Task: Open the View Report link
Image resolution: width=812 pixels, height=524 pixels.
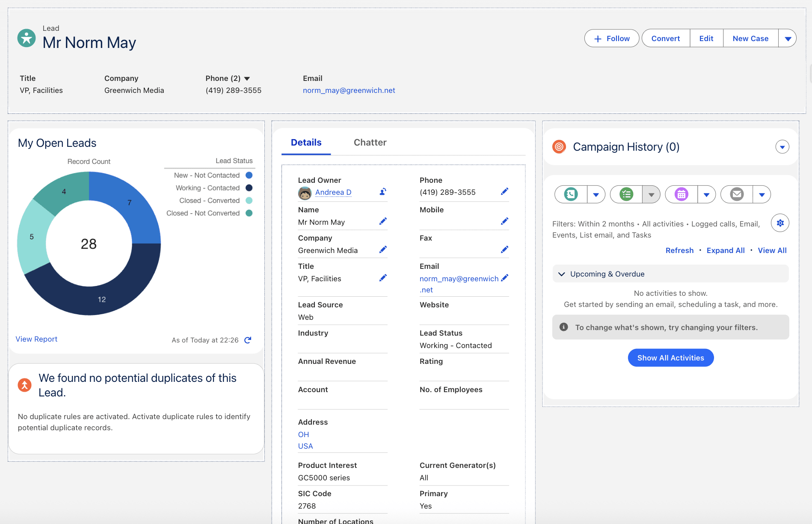Action: [x=36, y=339]
